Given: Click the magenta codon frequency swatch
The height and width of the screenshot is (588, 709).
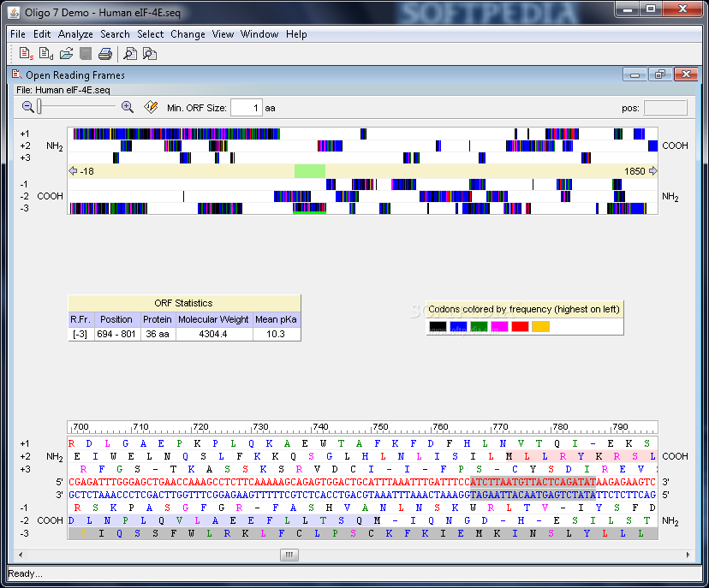Looking at the screenshot, I should click(x=500, y=326).
